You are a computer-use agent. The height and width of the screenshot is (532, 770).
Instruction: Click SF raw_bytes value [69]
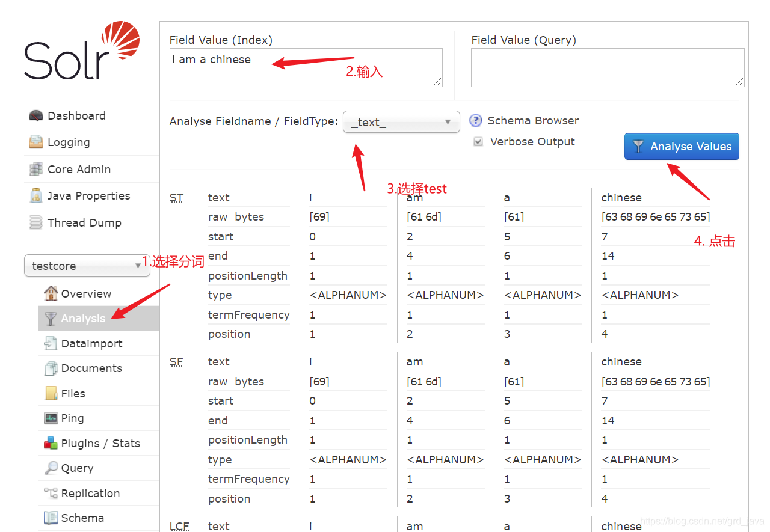(319, 382)
